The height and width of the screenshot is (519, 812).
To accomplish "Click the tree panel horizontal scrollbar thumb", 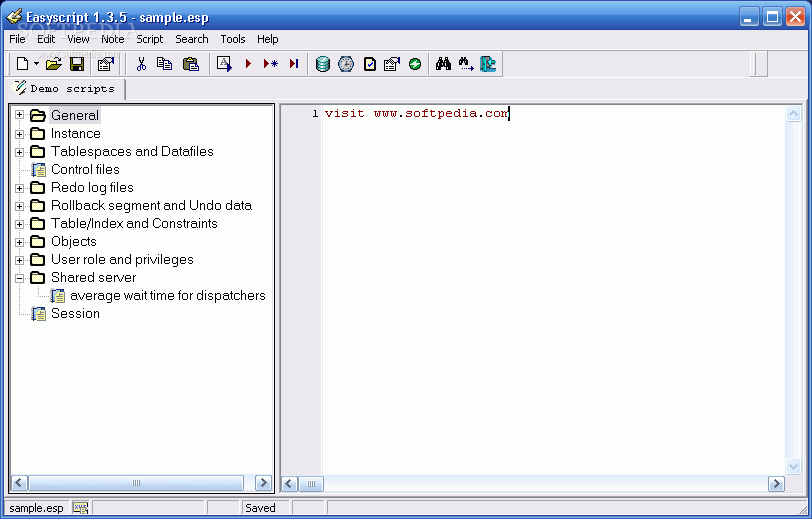I will (136, 483).
